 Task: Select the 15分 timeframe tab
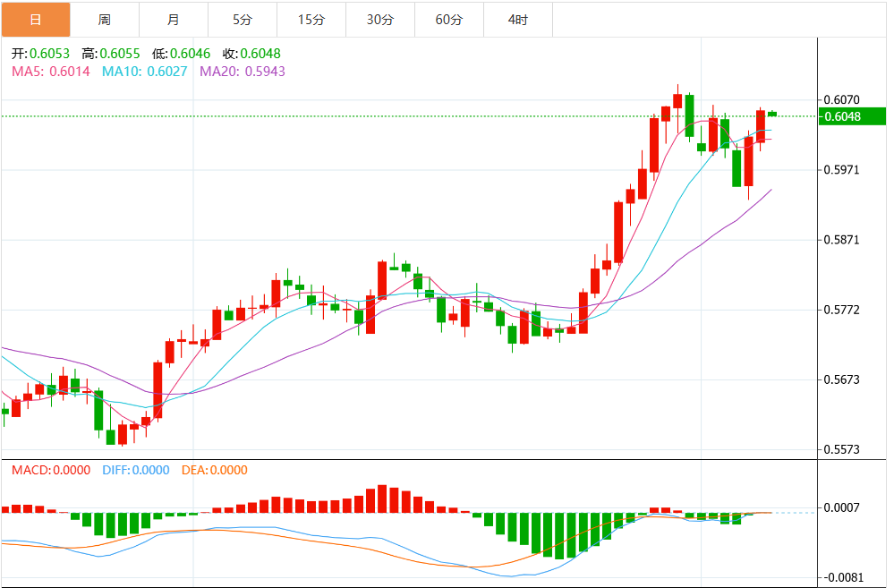(311, 20)
